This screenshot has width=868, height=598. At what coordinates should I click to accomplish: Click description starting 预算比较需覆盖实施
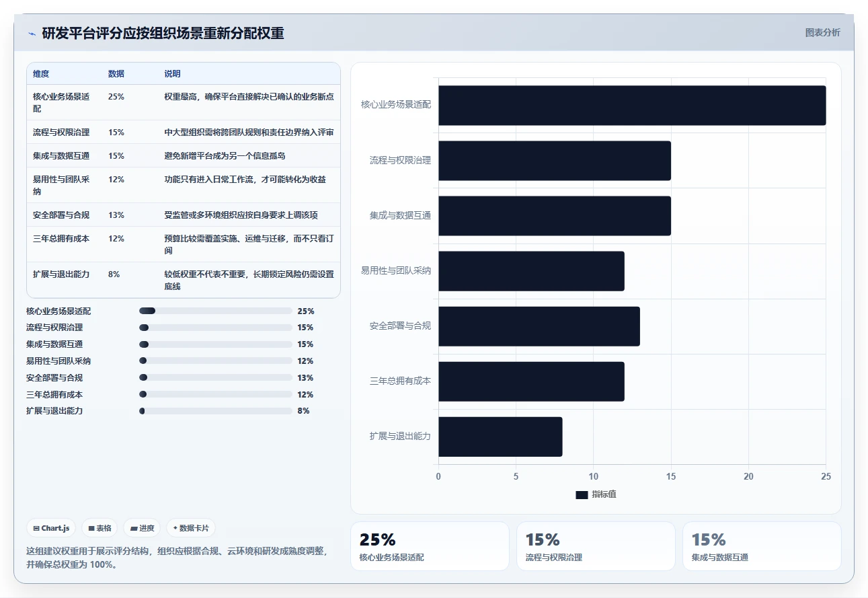point(249,244)
